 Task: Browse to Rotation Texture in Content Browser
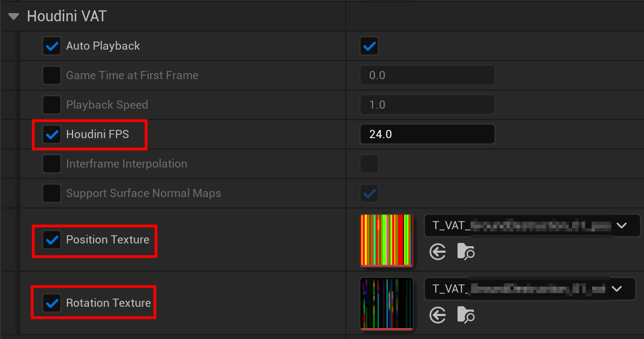coord(466,315)
